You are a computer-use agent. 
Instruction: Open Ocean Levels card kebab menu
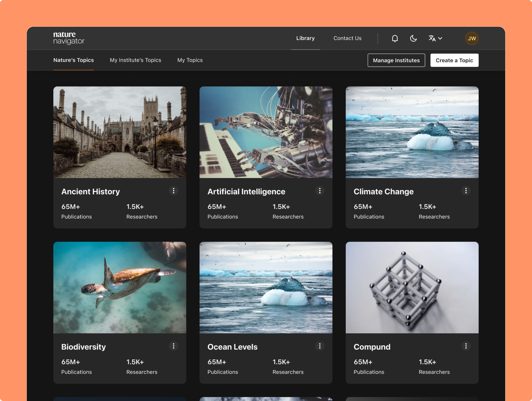coord(320,346)
